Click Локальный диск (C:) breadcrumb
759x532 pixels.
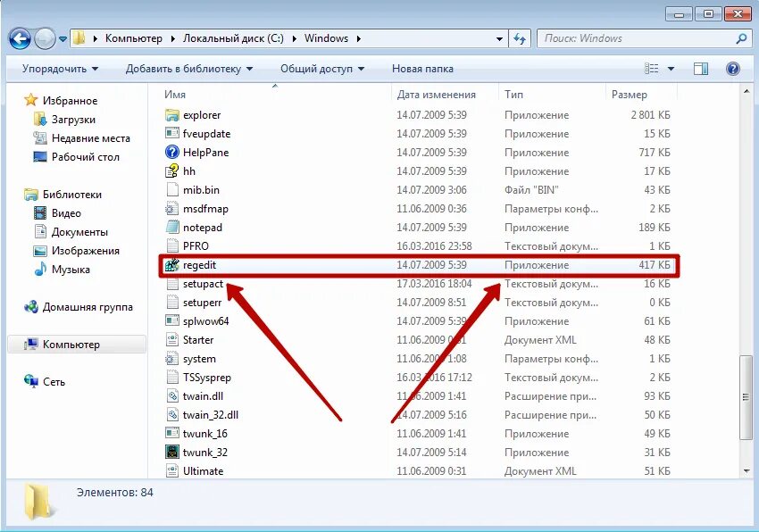pyautogui.click(x=233, y=38)
